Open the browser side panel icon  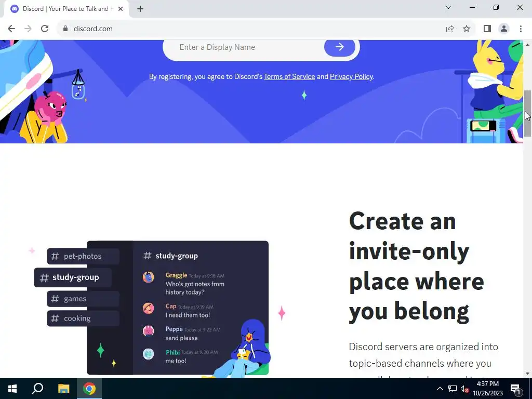(487, 29)
